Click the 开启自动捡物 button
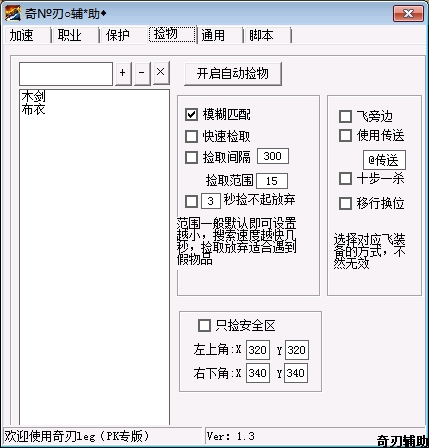Screen dimensions: 429x448 pyautogui.click(x=233, y=73)
